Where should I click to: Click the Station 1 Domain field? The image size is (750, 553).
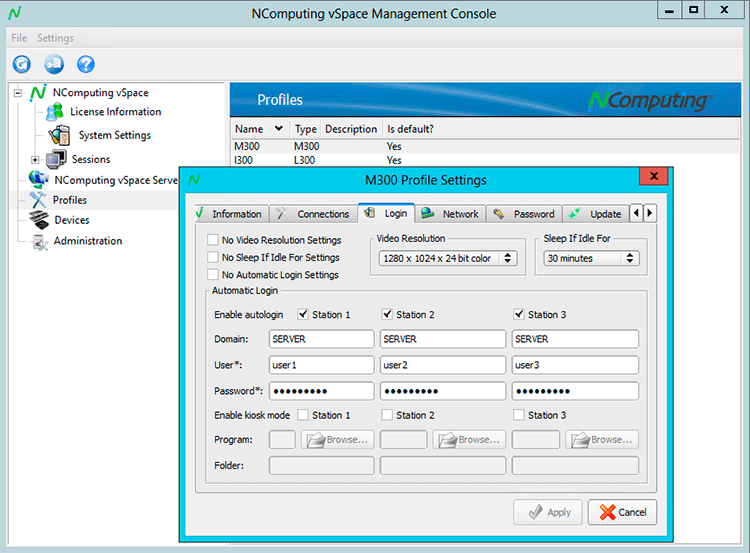(x=321, y=339)
